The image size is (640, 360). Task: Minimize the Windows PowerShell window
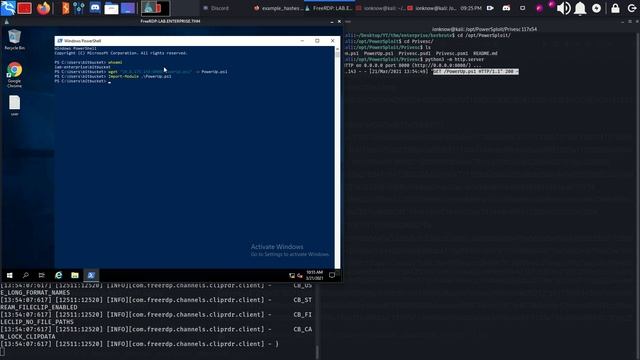tap(302, 41)
